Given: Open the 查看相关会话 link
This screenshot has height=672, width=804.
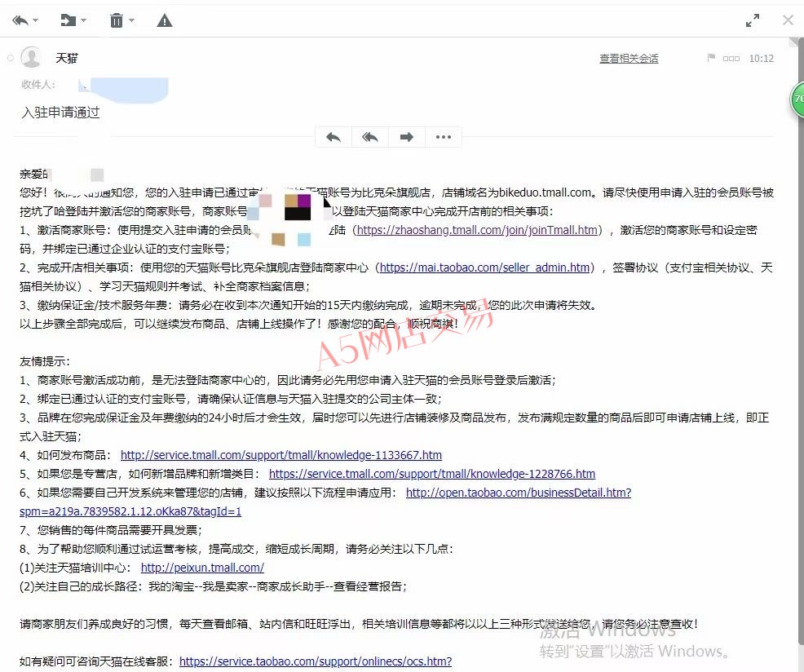Looking at the screenshot, I should click(629, 59).
